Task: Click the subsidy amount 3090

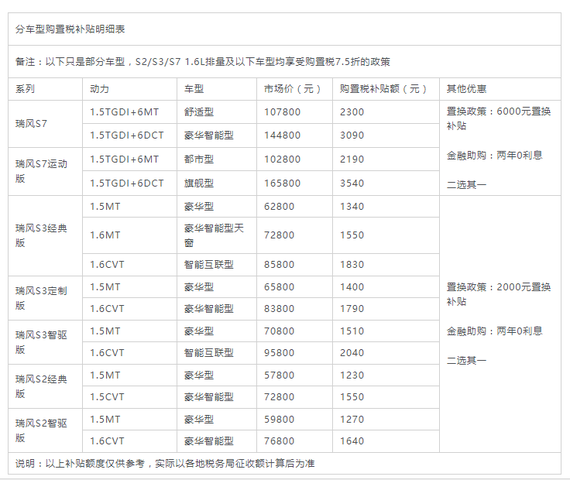Action: coord(352,135)
